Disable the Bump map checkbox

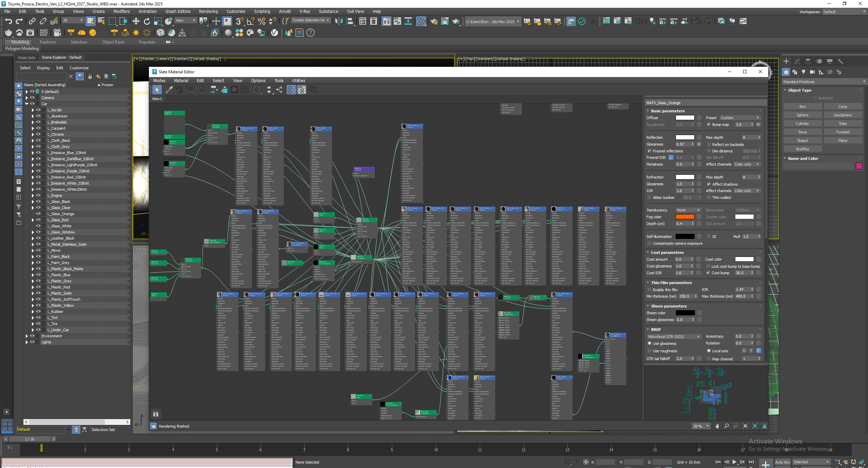click(x=709, y=125)
